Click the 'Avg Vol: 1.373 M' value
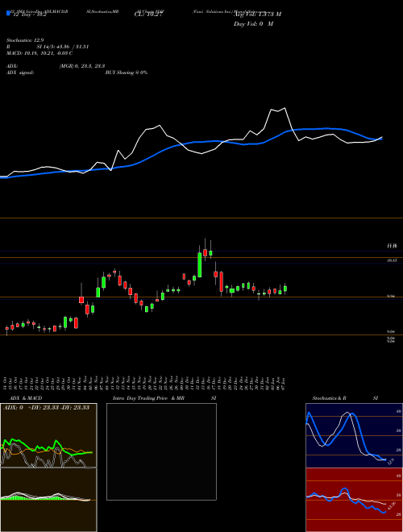 click(257, 15)
